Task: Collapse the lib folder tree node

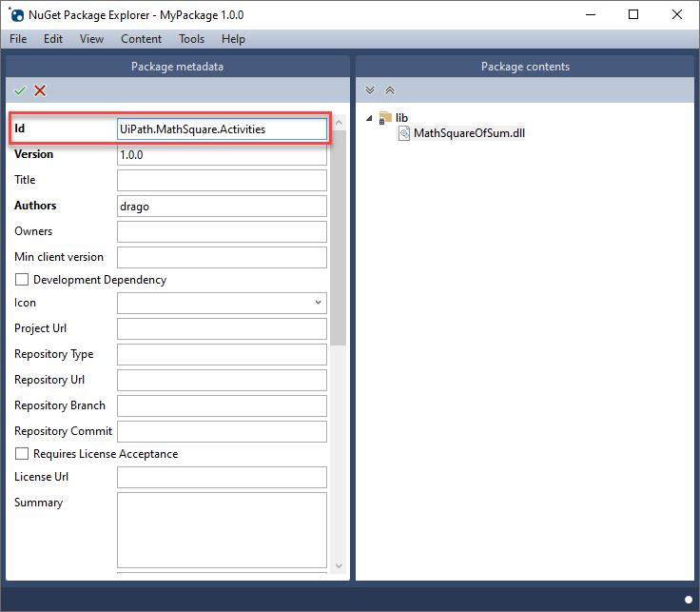Action: [369, 118]
